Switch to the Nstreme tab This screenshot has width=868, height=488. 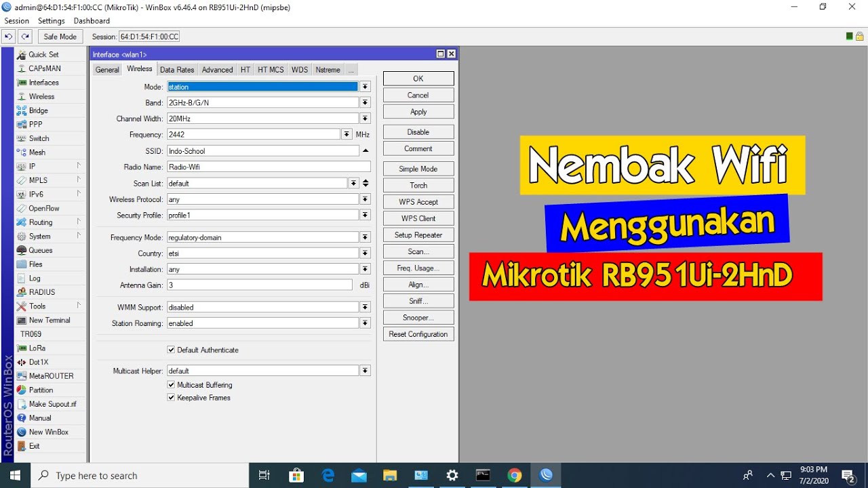point(328,70)
